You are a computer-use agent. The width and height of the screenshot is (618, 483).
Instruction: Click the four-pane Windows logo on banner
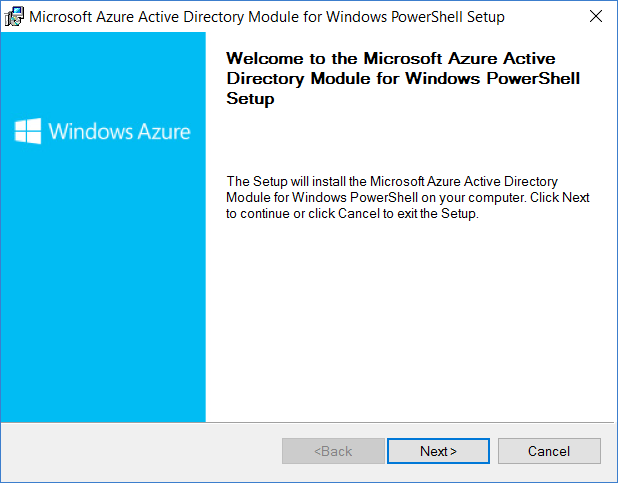pos(28,131)
